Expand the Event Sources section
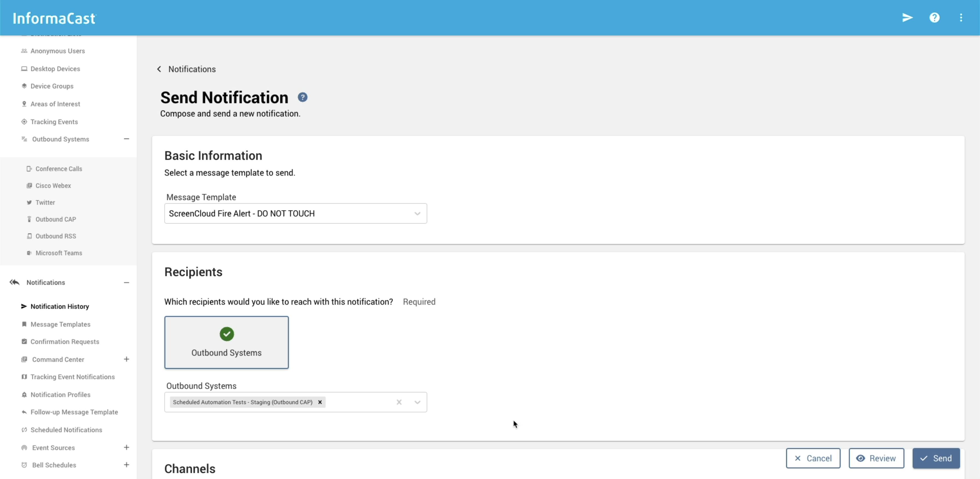 pos(126,447)
